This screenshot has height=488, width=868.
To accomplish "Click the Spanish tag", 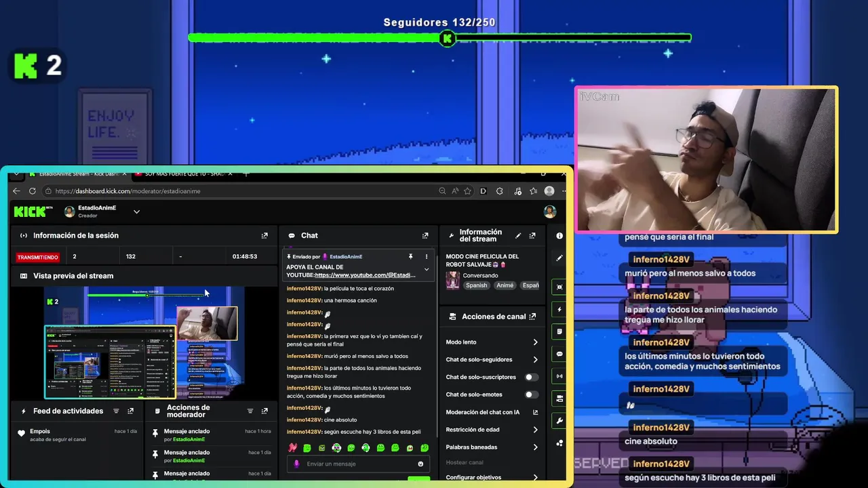I will [x=476, y=285].
